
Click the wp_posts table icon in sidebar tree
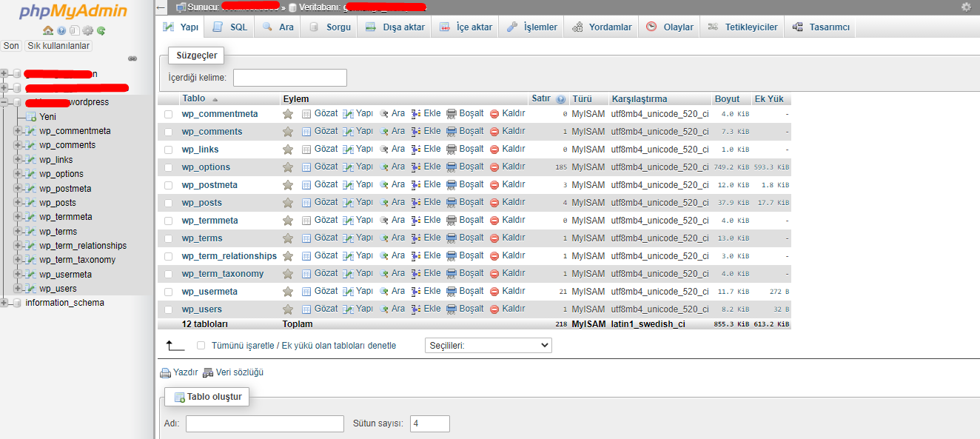pyautogui.click(x=31, y=203)
